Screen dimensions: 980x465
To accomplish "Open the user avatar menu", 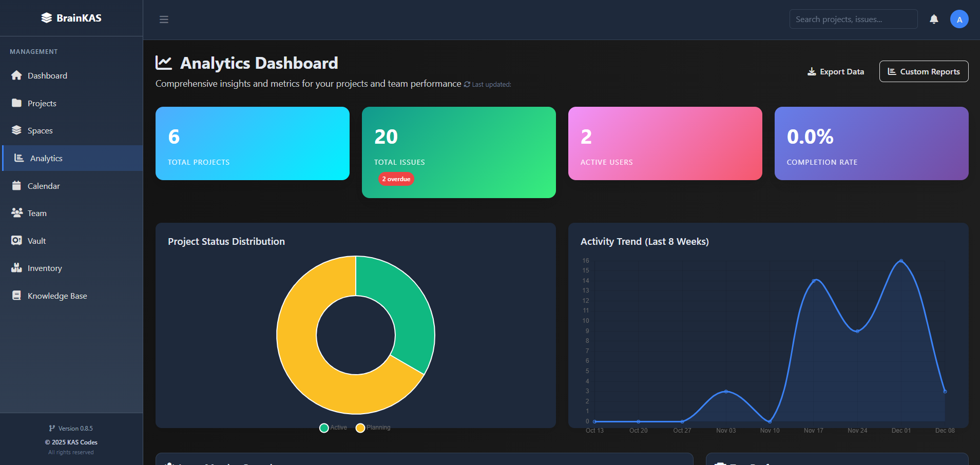I will pos(959,20).
